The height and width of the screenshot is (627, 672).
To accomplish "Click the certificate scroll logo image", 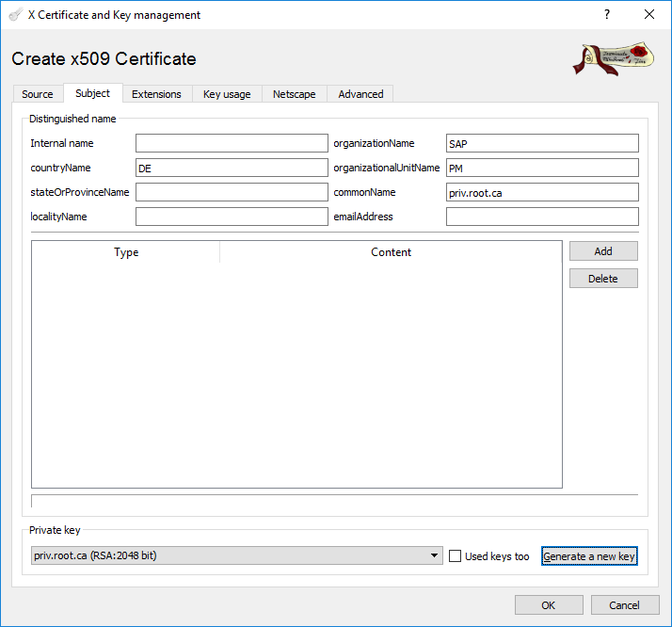I will tap(613, 58).
